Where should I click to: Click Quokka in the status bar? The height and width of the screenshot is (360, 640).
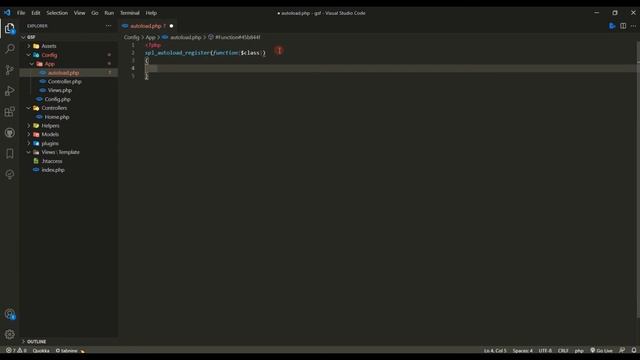point(41,351)
